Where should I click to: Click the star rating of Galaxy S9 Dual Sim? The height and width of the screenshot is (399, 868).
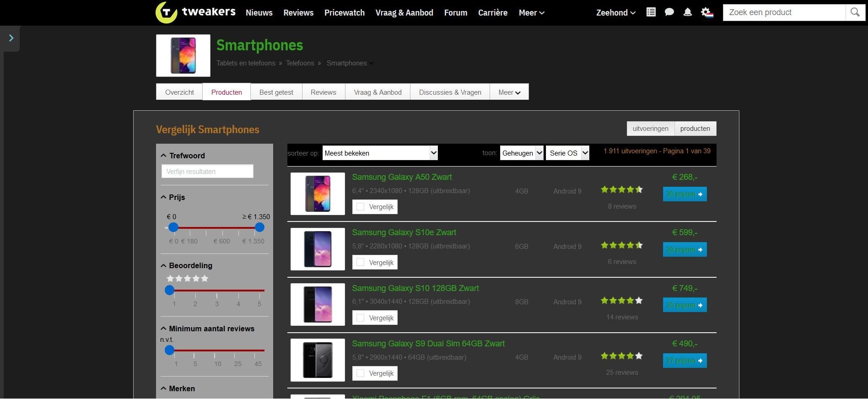[622, 356]
